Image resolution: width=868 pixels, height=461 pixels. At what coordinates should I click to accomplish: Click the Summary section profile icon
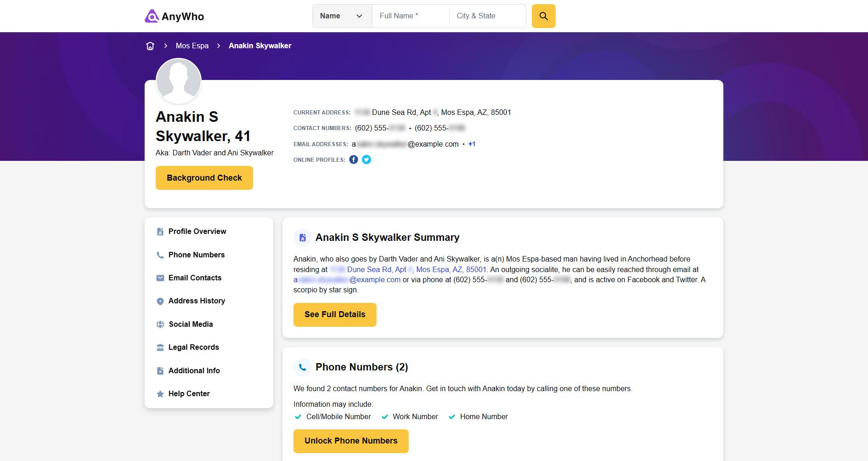tap(303, 238)
